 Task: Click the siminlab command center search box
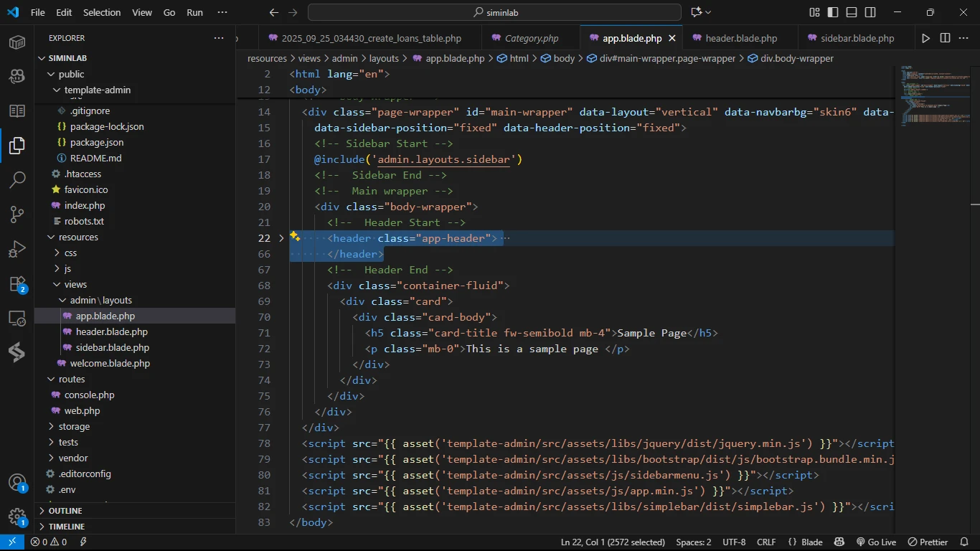pos(494,12)
